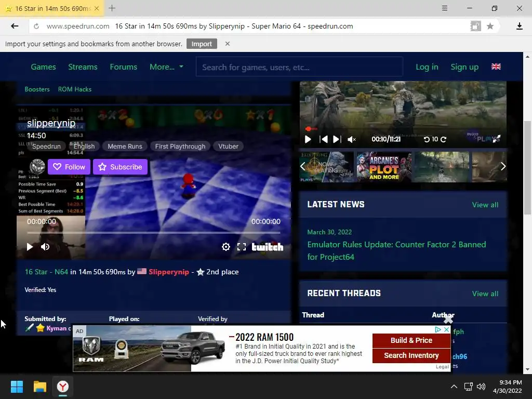Seek on the Twitch video progress bar

pos(154,233)
